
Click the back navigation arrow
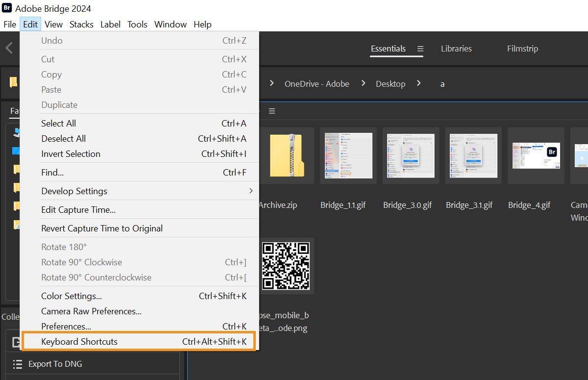tap(9, 48)
